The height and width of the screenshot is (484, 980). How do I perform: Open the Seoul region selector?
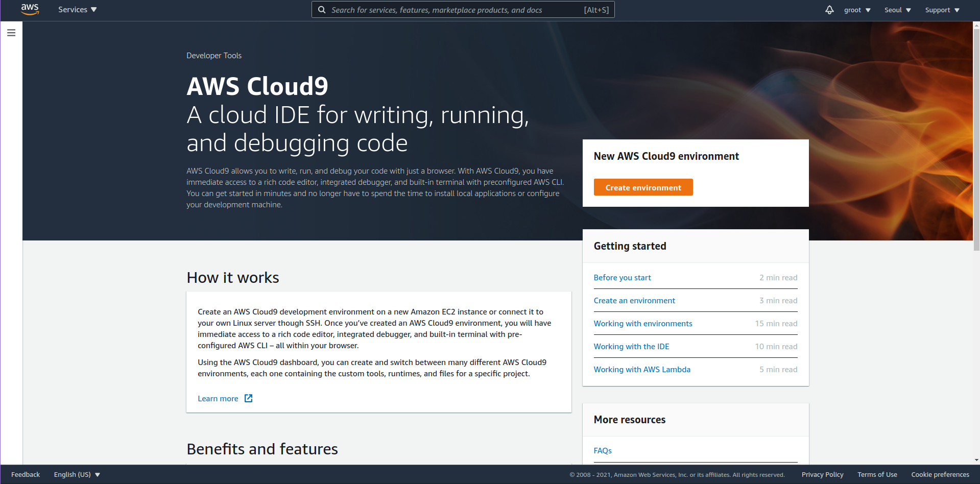tap(898, 10)
